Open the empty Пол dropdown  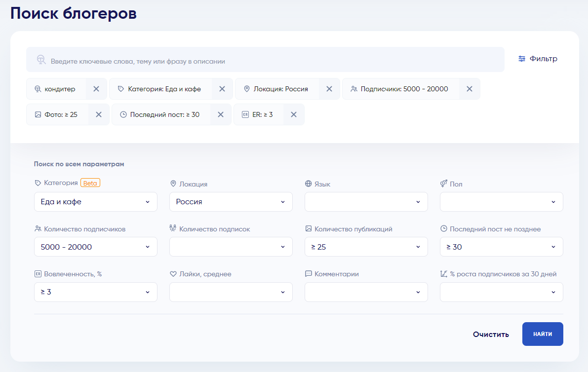click(x=502, y=202)
